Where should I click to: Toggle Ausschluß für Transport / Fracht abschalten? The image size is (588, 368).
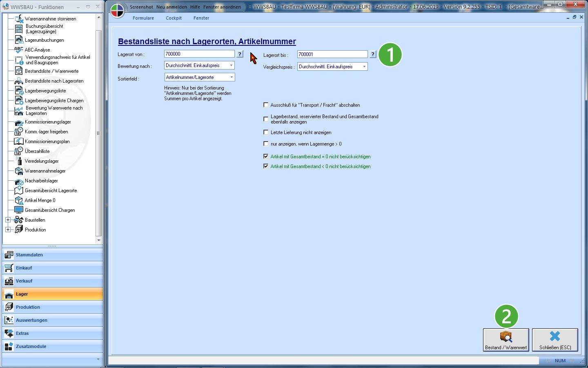266,105
